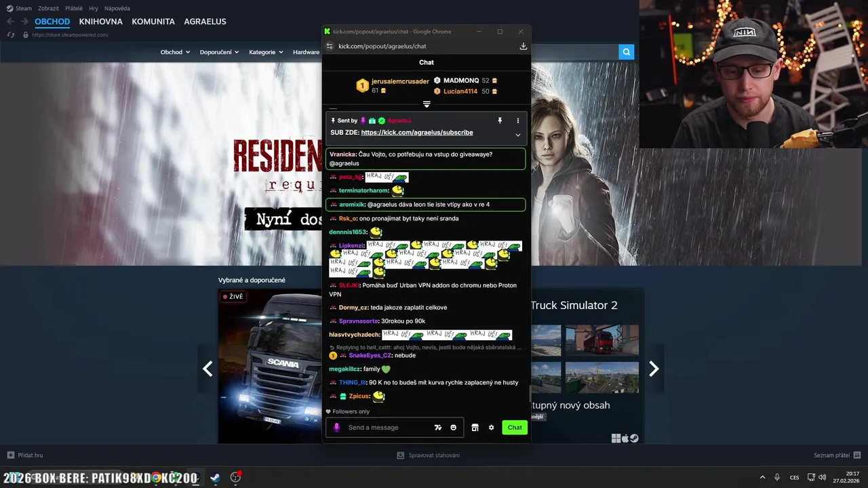
Task: Go forward with Steam's right arrow navigation
Action: point(24,22)
